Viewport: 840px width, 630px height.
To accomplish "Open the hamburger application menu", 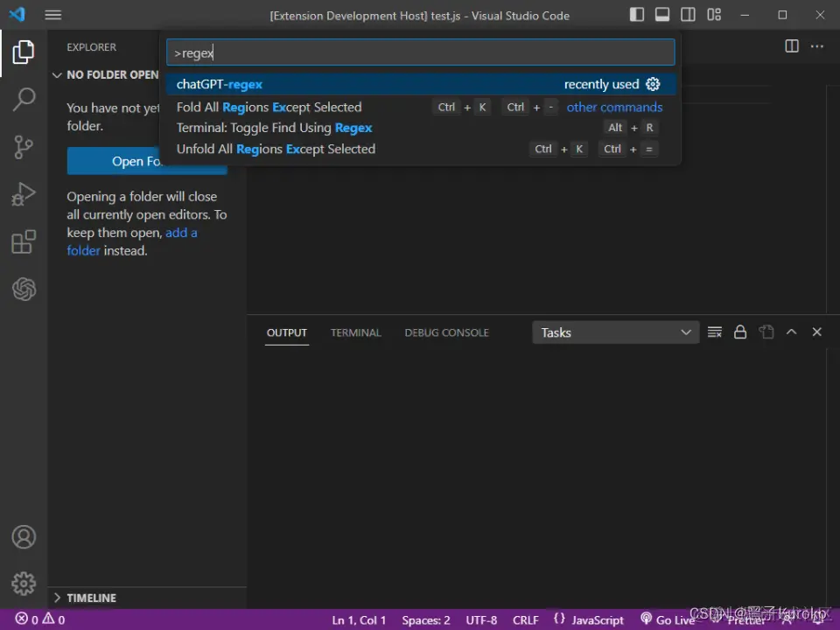I will pos(53,15).
